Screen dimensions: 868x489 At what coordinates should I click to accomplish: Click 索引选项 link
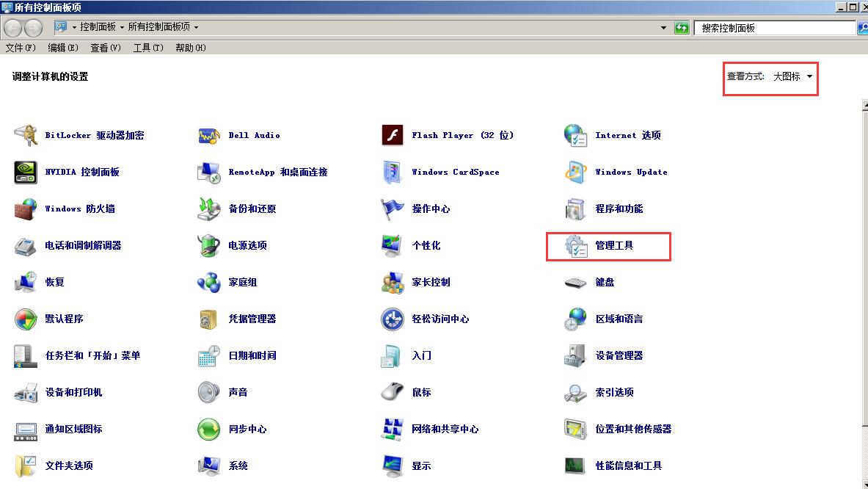(x=614, y=392)
